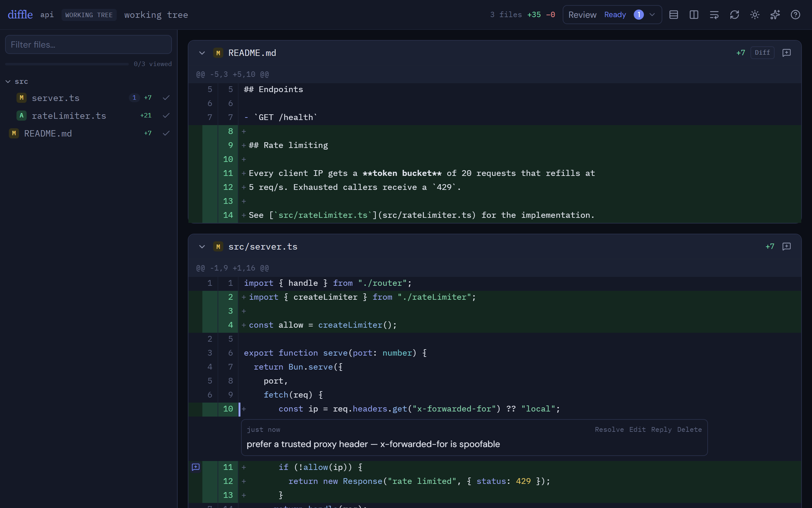Viewport: 812px width, 508px height.
Task: Click the src/server.ts card file title
Action: (x=263, y=247)
